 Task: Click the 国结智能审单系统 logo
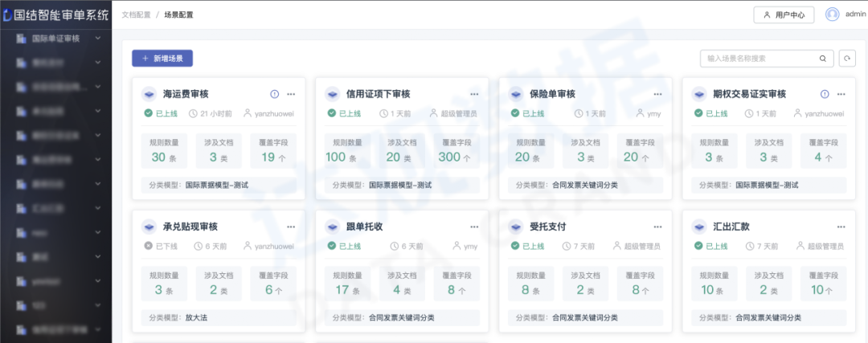55,15
